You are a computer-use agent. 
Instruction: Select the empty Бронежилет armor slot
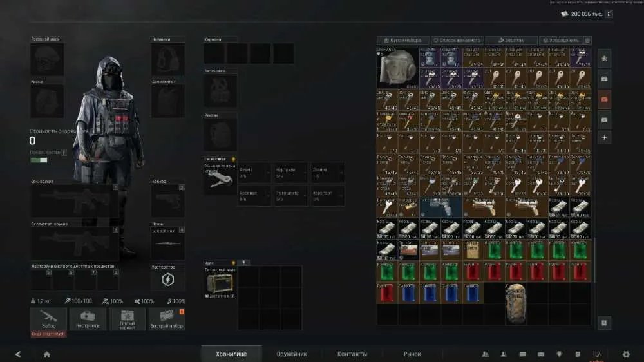click(167, 102)
